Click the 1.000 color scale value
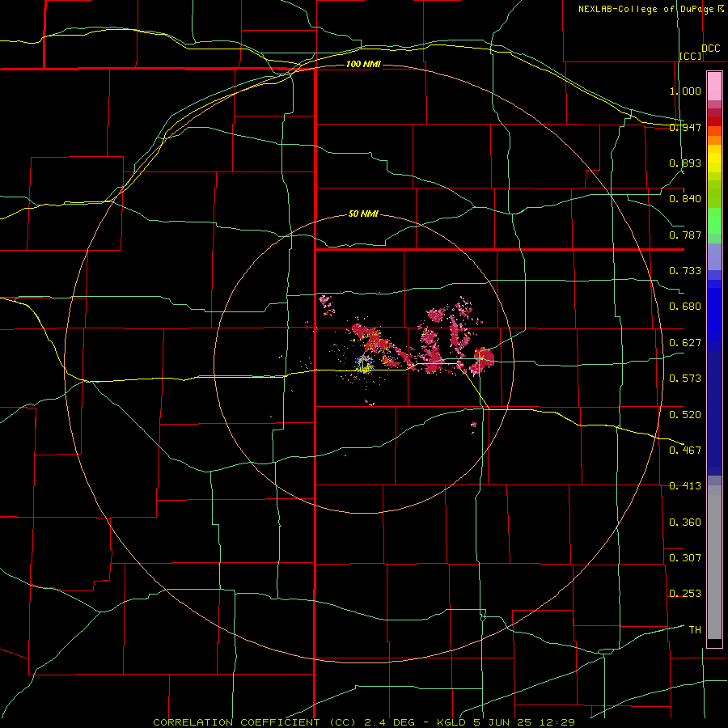This screenshot has width=728, height=728. point(685,91)
